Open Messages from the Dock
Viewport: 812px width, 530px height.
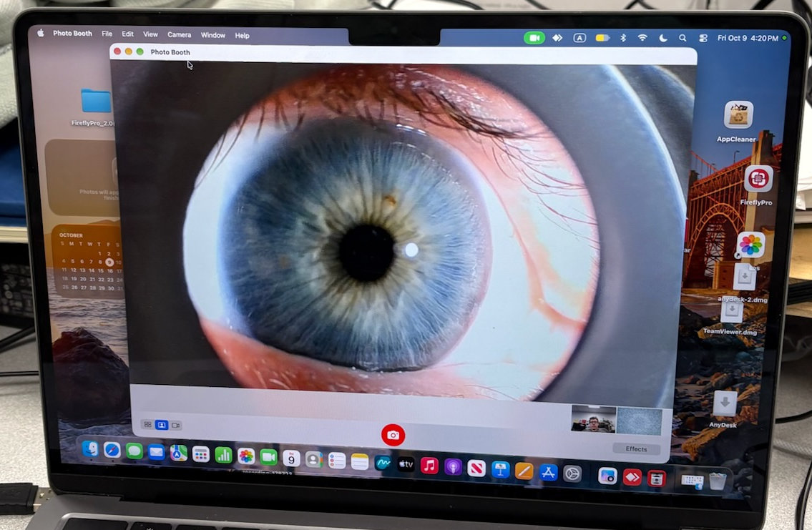pos(134,451)
